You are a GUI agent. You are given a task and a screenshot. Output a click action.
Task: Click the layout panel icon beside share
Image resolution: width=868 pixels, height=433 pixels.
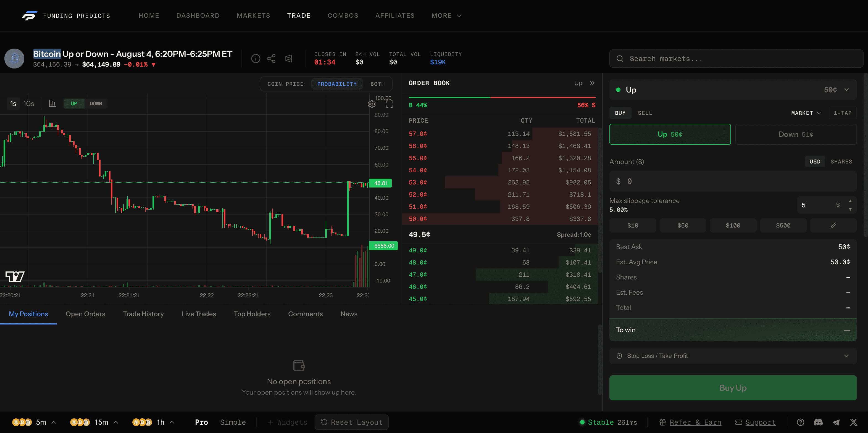[x=289, y=59]
